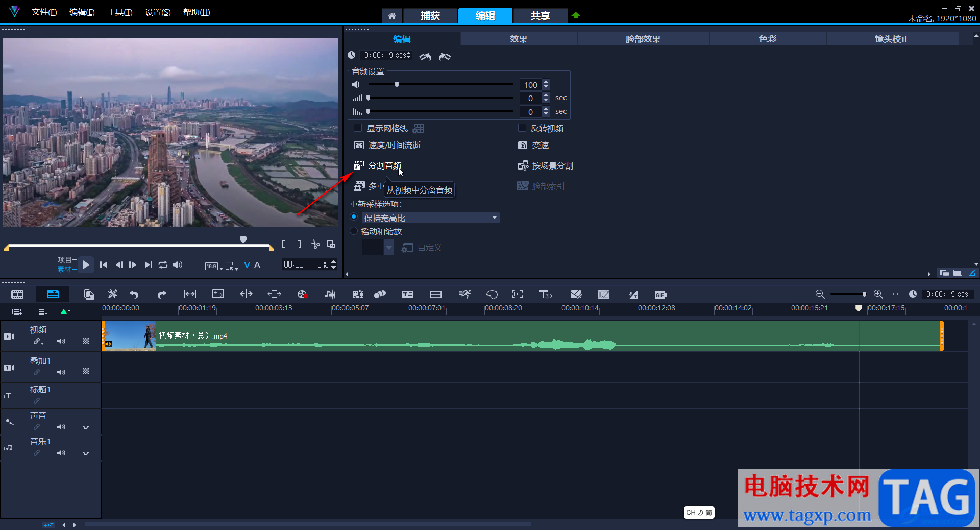Expand the Music 1 (音乐1) track options
Screen dimensions: 980x530
(86, 453)
